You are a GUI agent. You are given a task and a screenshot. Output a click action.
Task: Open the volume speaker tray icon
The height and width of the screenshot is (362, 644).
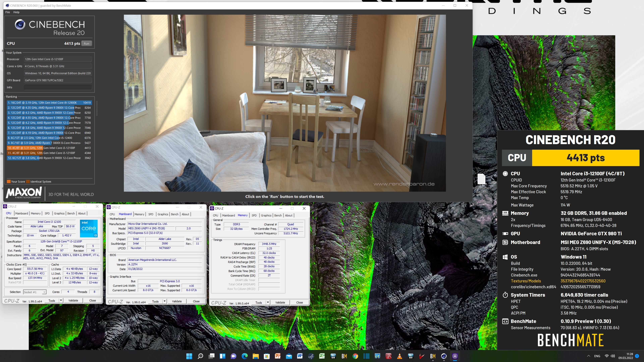tap(613, 356)
